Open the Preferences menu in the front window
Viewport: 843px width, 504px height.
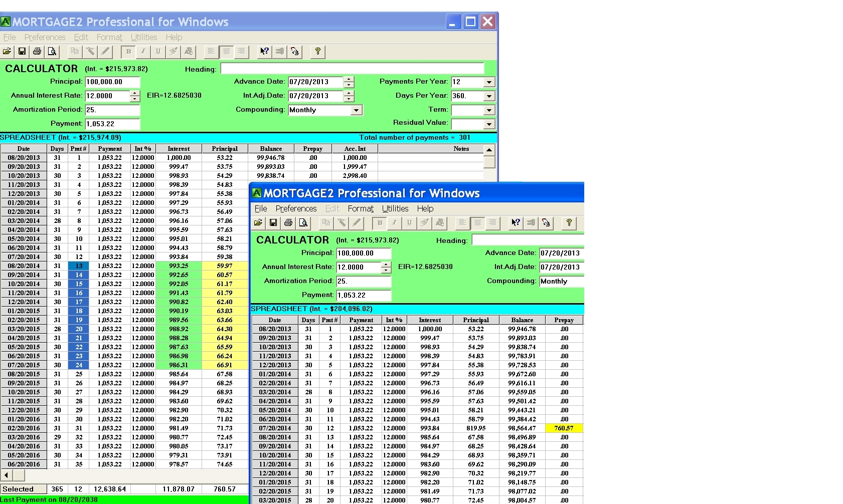coord(296,209)
